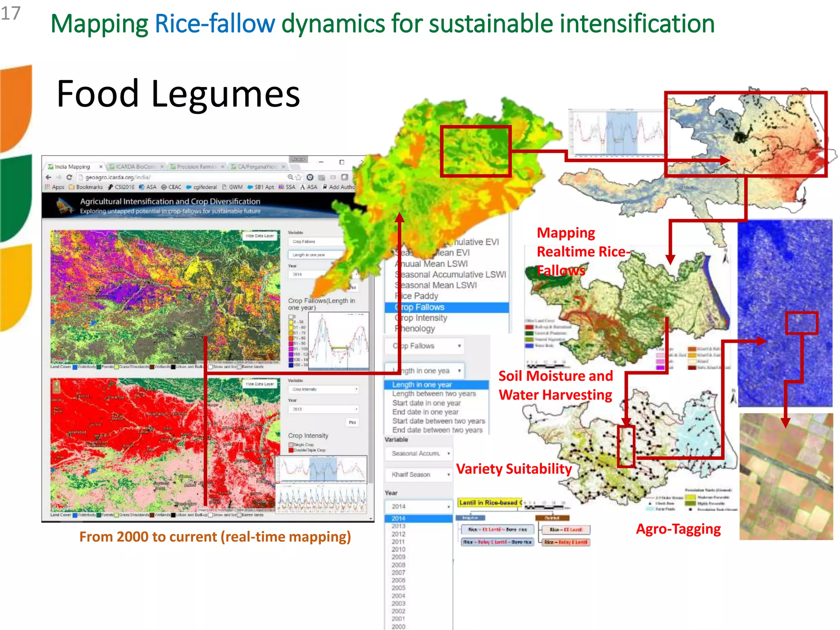Bookmark the page with the star icon

click(299, 177)
